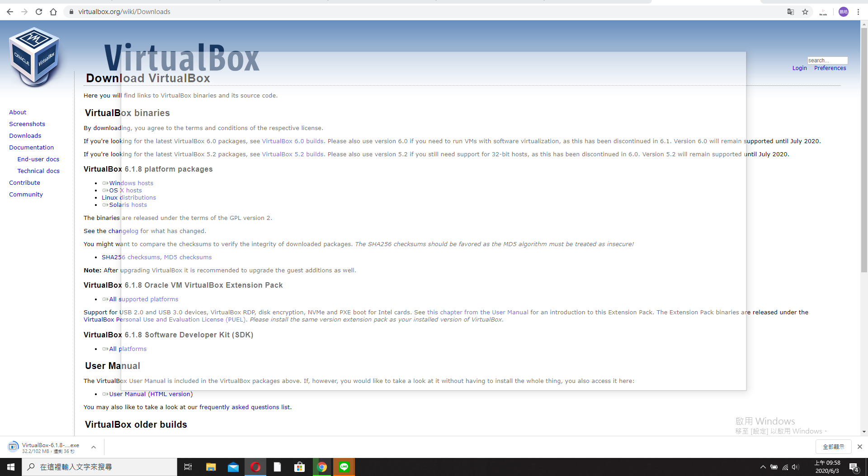868x476 pixels.
Task: Open the SHA256 checksums link
Action: tap(131, 257)
